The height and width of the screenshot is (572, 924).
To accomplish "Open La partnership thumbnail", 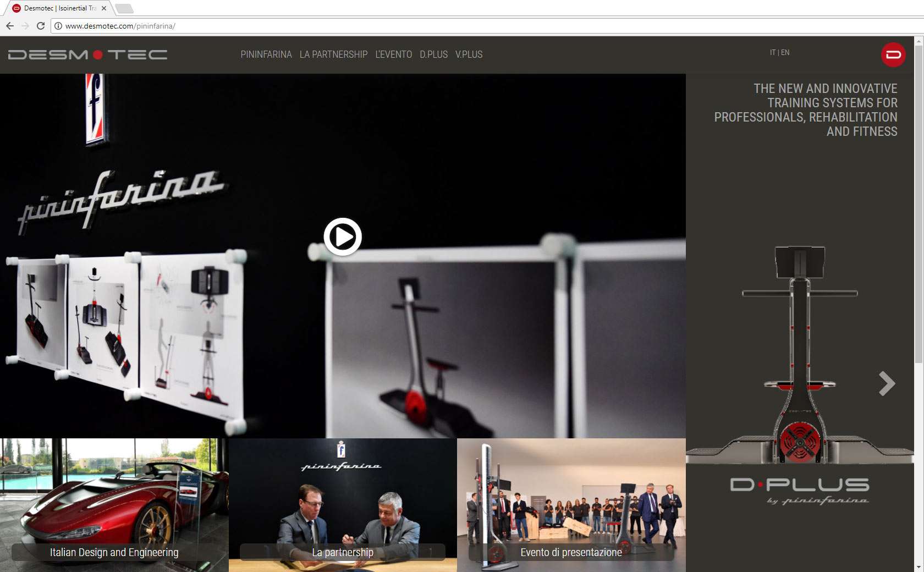I will click(x=343, y=505).
